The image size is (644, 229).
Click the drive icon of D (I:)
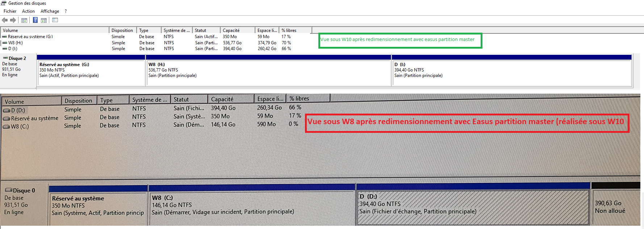[5, 49]
